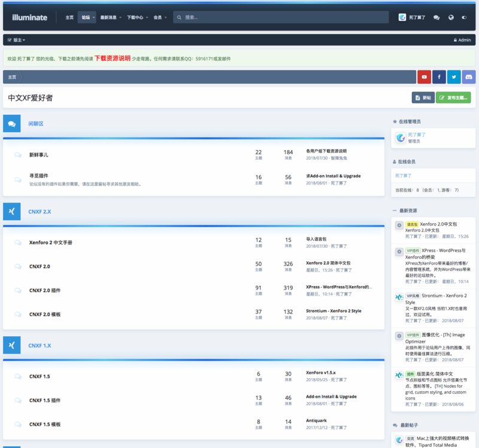Open the 论坛 nav tab
The width and height of the screenshot is (479, 448).
(86, 17)
